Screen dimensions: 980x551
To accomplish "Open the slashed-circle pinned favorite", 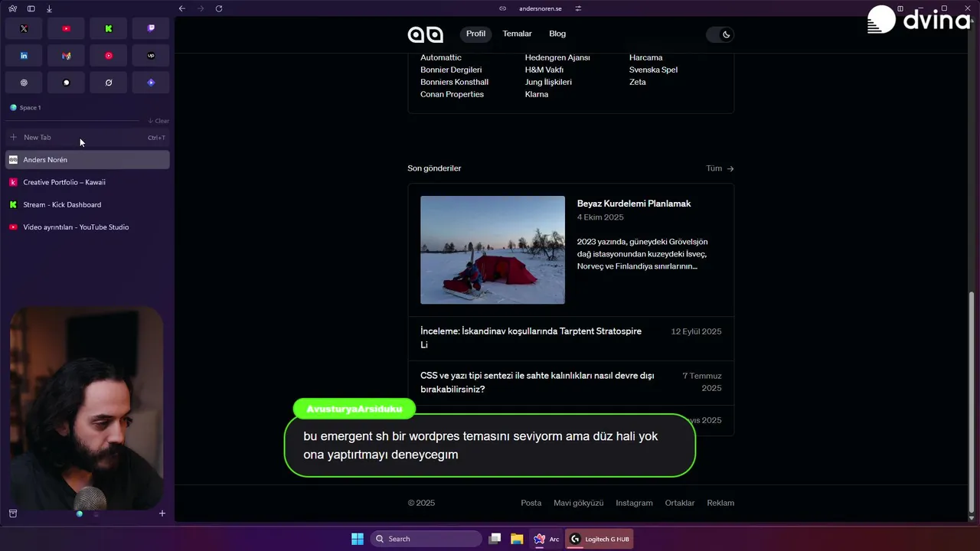I will pyautogui.click(x=109, y=83).
